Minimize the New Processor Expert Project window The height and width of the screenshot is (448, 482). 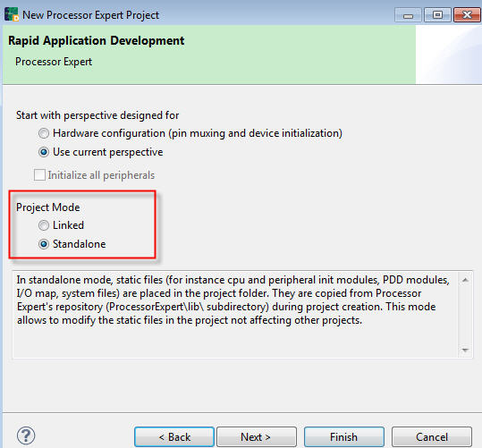point(408,15)
